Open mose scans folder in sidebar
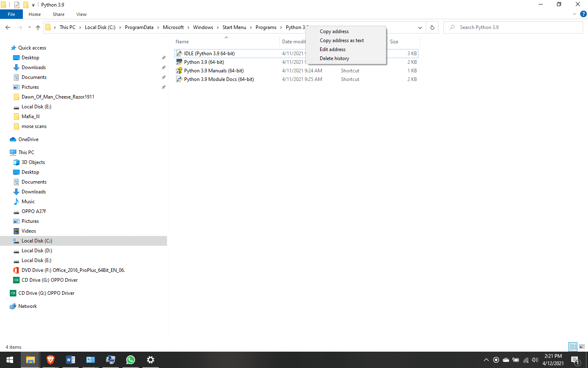This screenshot has height=368, width=588. [x=34, y=126]
